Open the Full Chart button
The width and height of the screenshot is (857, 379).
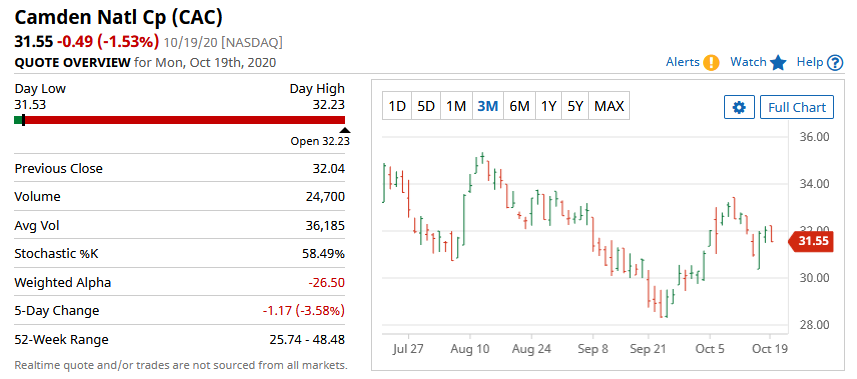(797, 107)
